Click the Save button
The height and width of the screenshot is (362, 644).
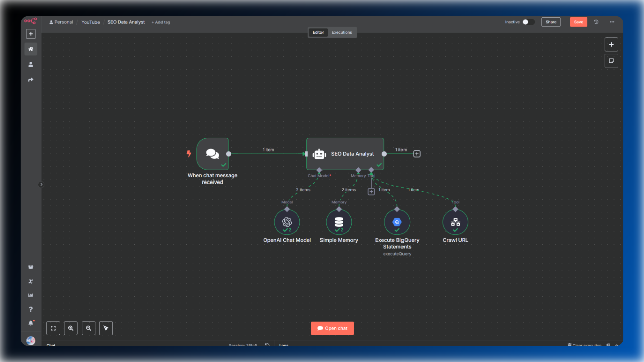[x=578, y=22]
